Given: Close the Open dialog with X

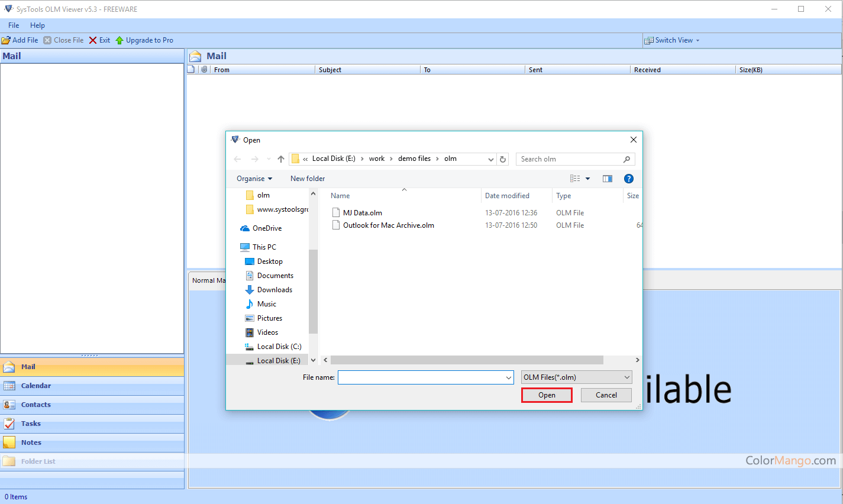Looking at the screenshot, I should [x=633, y=140].
